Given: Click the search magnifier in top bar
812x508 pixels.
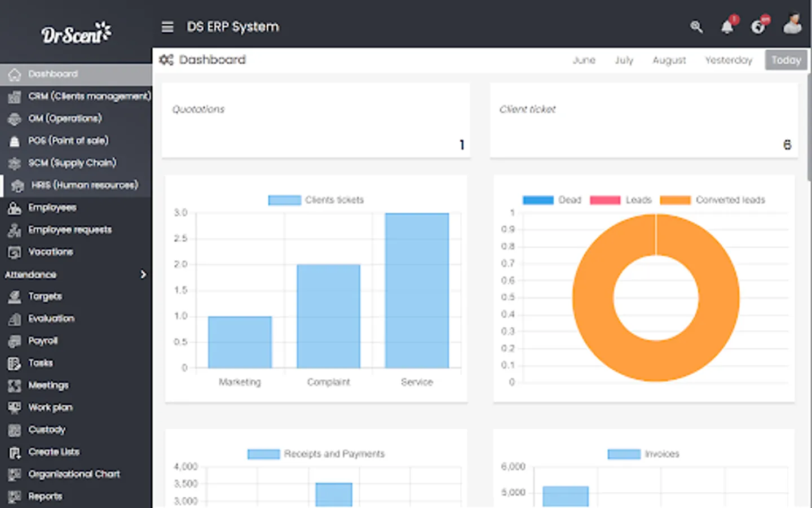Looking at the screenshot, I should click(696, 27).
